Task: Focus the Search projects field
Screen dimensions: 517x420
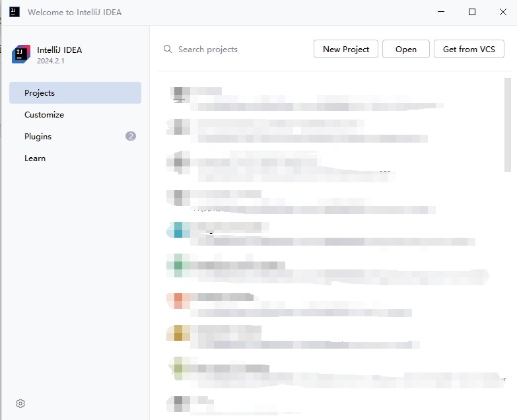Action: point(236,49)
